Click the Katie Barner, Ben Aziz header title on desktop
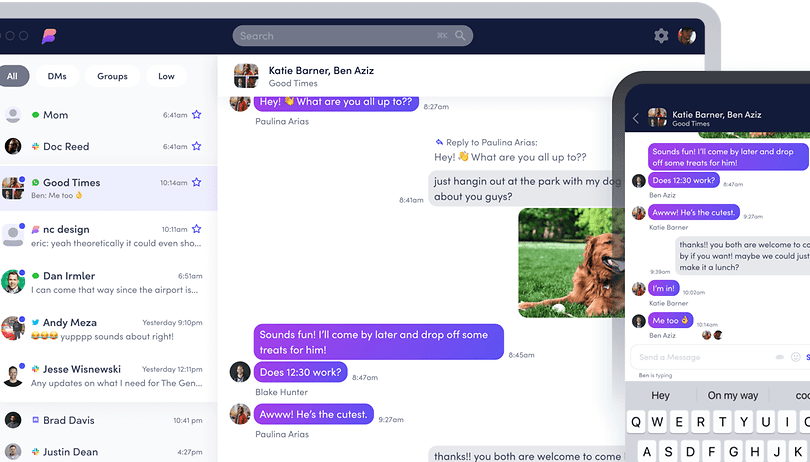The height and width of the screenshot is (462, 810). 321,70
